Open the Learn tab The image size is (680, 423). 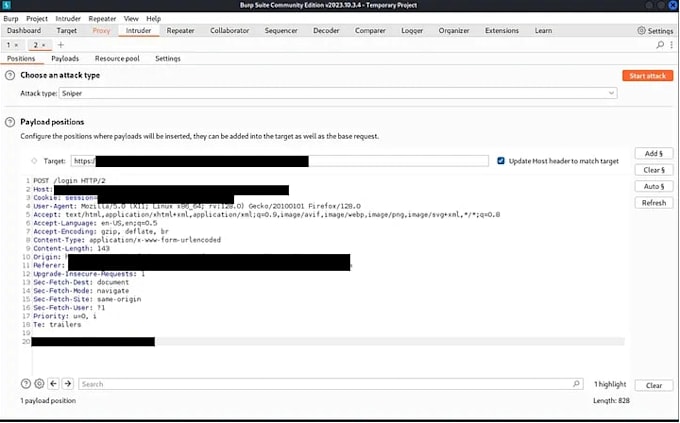(x=543, y=30)
